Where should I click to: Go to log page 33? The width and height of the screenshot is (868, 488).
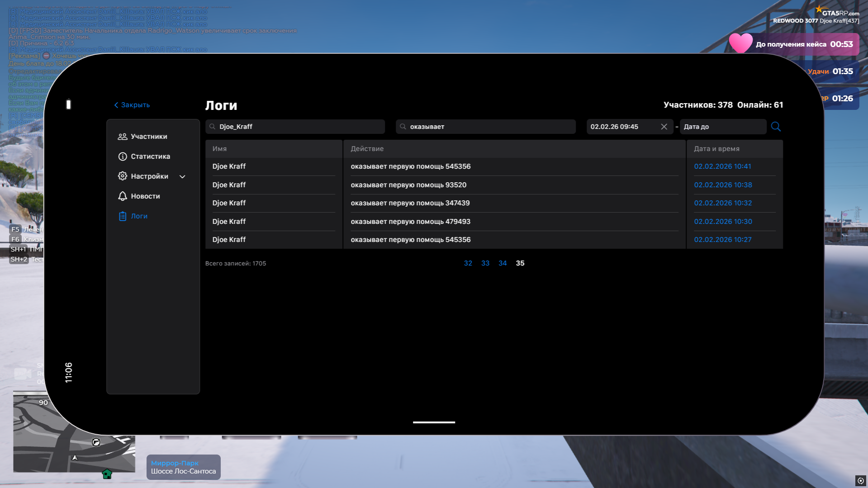click(485, 263)
